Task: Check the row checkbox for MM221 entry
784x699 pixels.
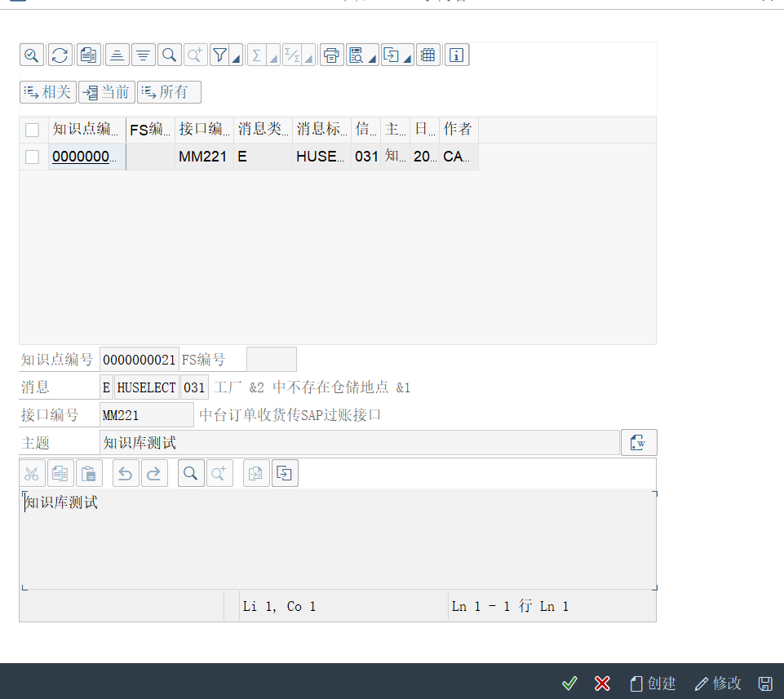Action: [32, 157]
